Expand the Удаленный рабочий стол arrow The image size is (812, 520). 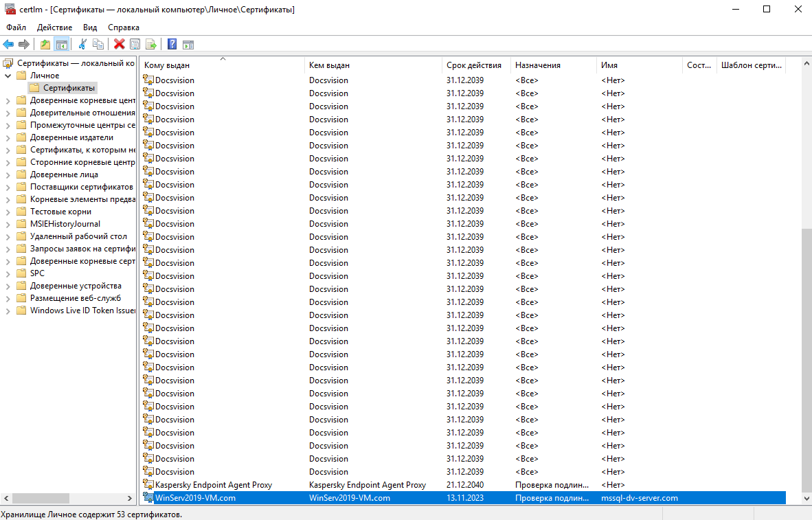pyautogui.click(x=8, y=237)
